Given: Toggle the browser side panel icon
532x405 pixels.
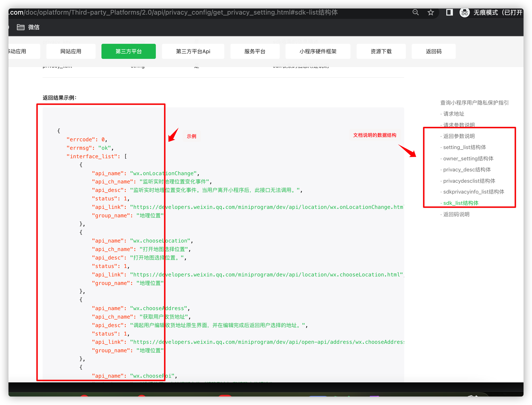Looking at the screenshot, I should tap(449, 12).
